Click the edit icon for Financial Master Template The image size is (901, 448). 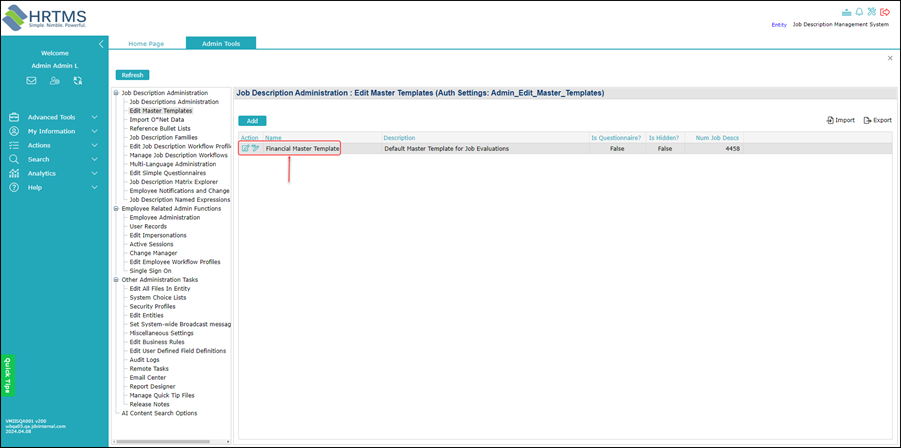coord(246,149)
